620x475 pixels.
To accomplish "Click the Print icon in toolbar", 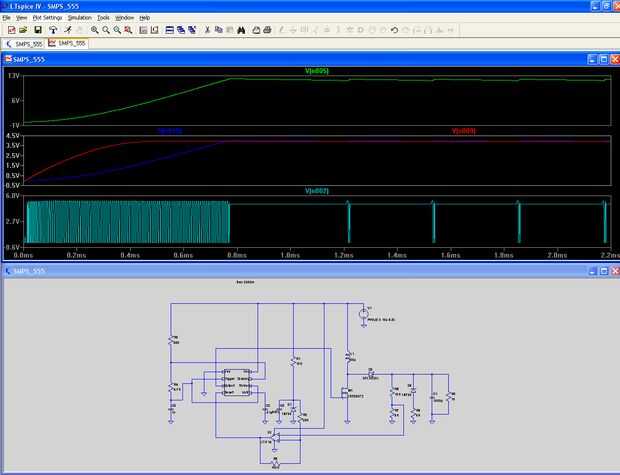I will pyautogui.click(x=268, y=31).
